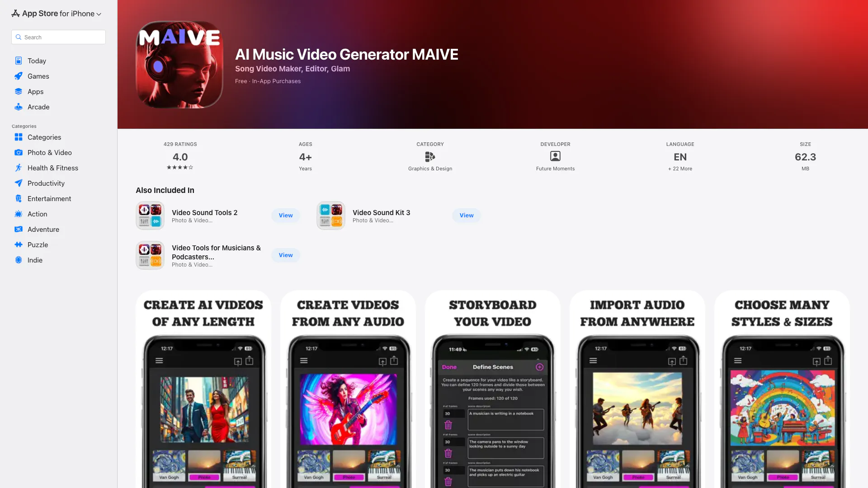The width and height of the screenshot is (868, 488).
Task: Open the Action games category
Action: pyautogui.click(x=37, y=214)
